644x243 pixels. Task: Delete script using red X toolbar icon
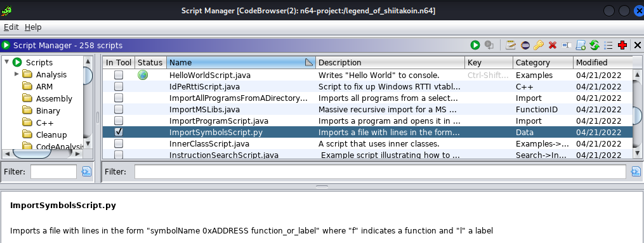pos(553,45)
